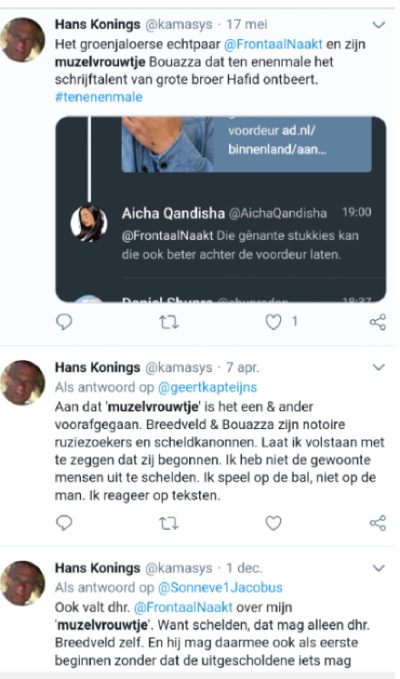Open @FrontaalNaakt mention in 1 dec. tweet
Image resolution: width=400 pixels, height=679 pixels.
point(184,607)
